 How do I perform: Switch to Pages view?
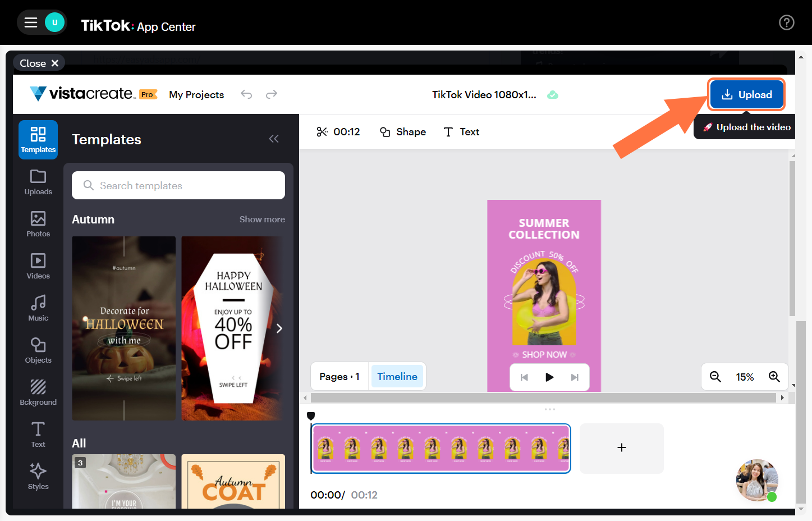point(339,376)
